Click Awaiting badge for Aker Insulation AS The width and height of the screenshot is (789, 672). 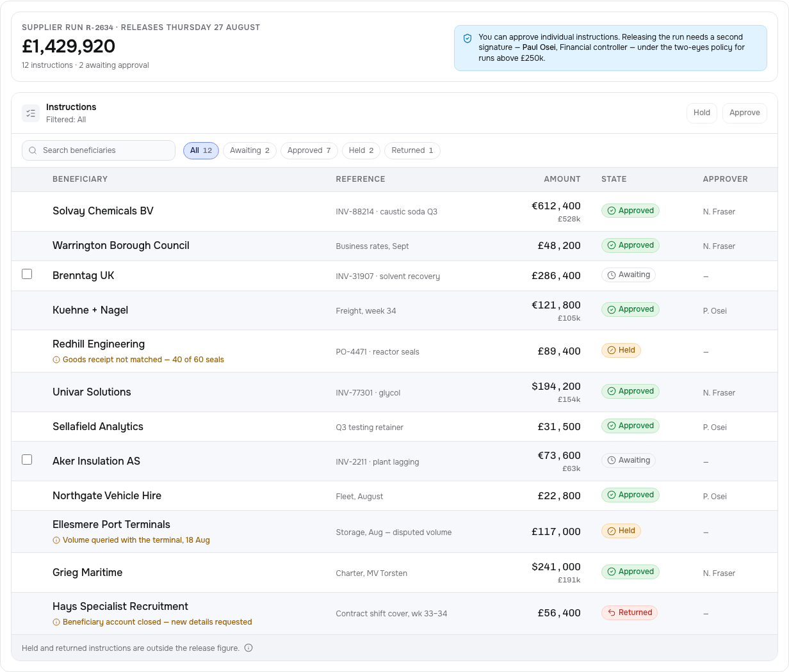pos(628,460)
